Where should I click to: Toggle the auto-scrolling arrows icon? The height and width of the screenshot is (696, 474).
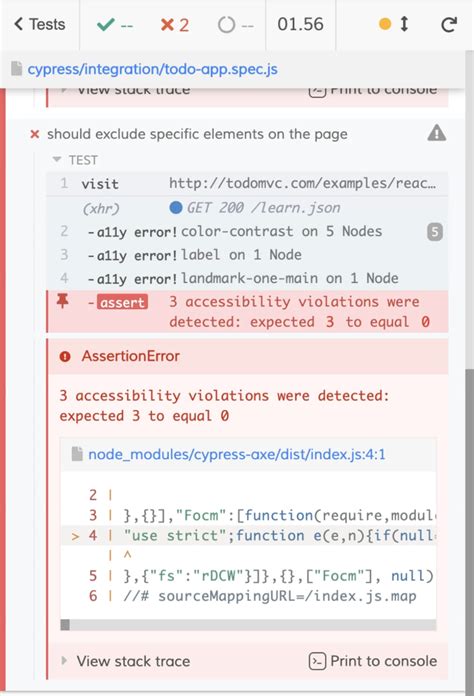(404, 24)
